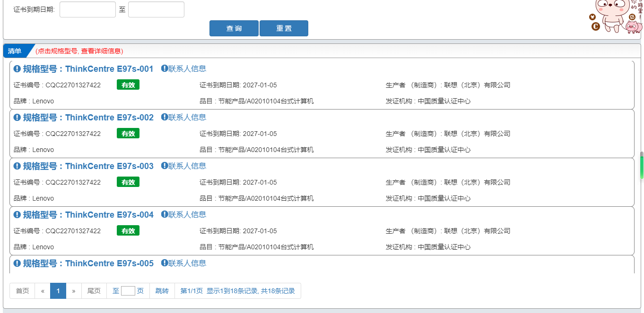Open ThinkCentre E97s-001 specification details
Image resolution: width=644 pixels, height=313 pixels.
click(88, 69)
